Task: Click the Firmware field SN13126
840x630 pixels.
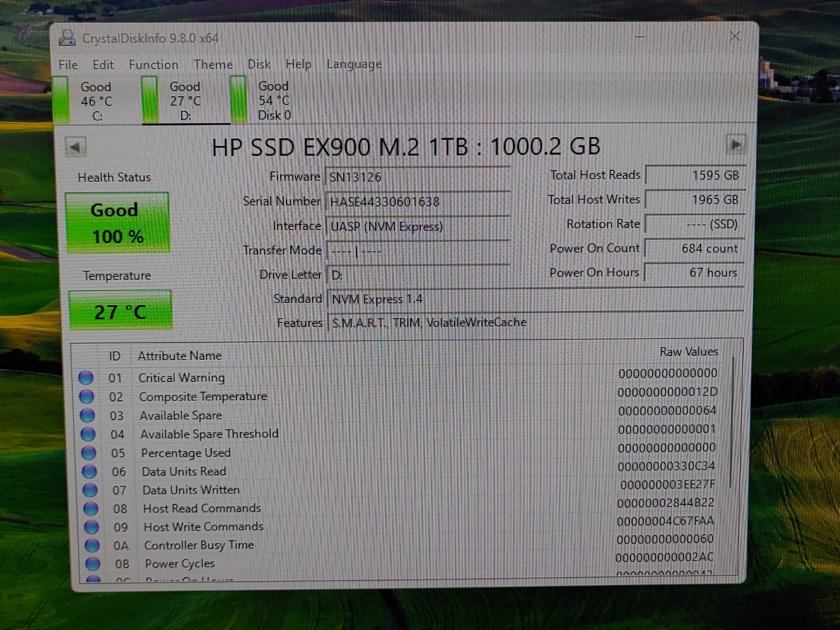Action: tap(418, 177)
